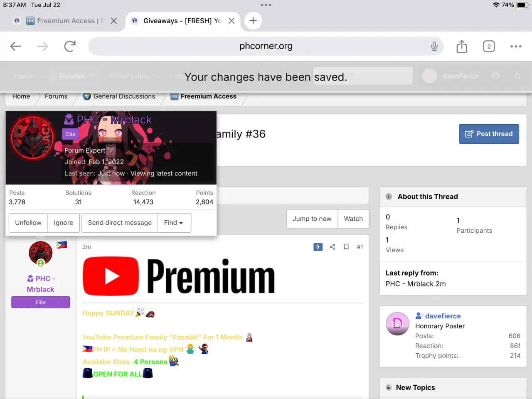This screenshot has width=532, height=399.
Task: Open the davefierce profile link in sidebar
Action: click(x=443, y=316)
